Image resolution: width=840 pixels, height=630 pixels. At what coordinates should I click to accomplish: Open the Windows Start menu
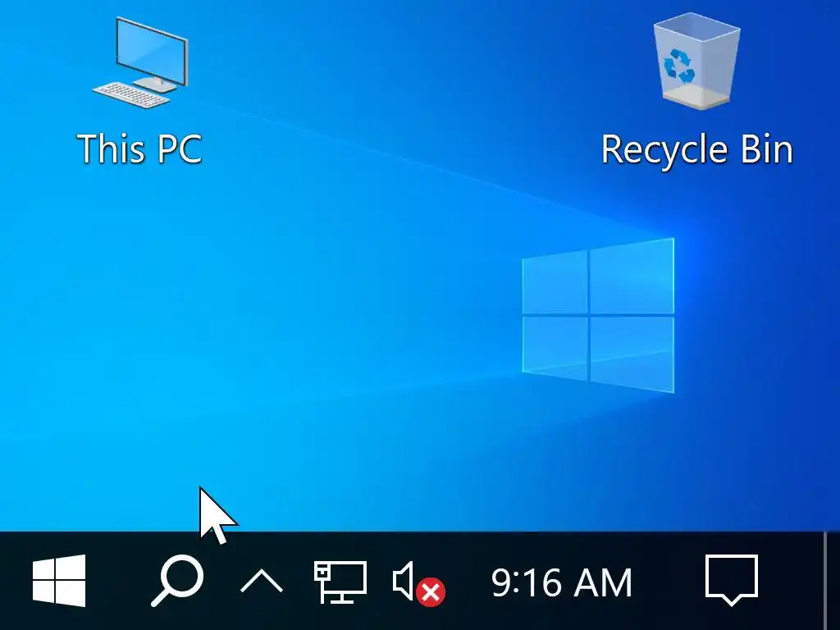pyautogui.click(x=59, y=582)
